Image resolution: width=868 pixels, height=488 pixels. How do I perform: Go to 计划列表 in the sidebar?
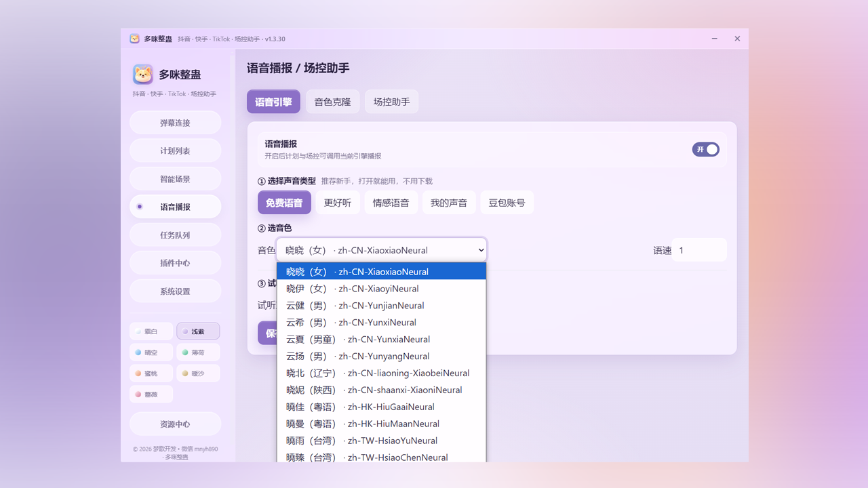(x=176, y=151)
